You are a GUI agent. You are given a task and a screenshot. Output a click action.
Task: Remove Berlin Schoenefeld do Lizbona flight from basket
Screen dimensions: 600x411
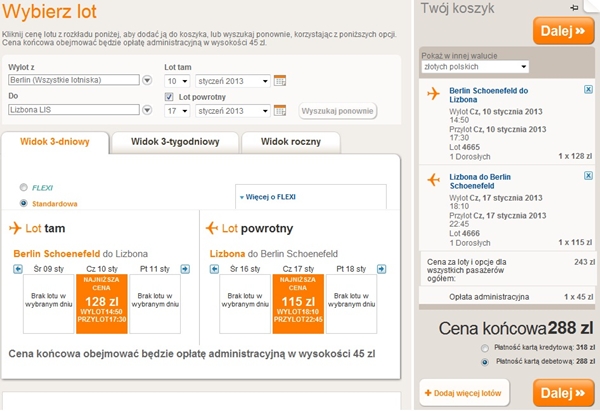tap(588, 90)
